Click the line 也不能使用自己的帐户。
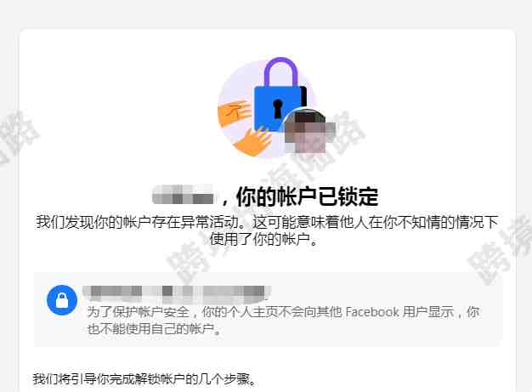The image size is (532, 392). [x=155, y=328]
